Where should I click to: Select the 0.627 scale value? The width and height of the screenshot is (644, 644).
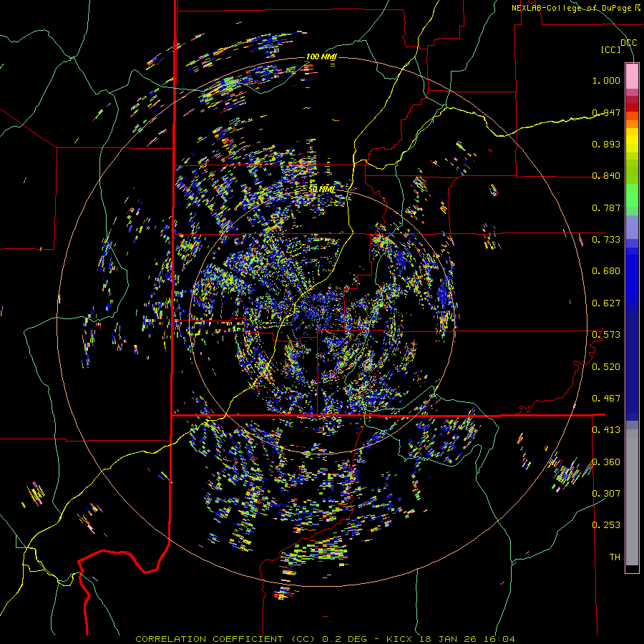(x=606, y=303)
